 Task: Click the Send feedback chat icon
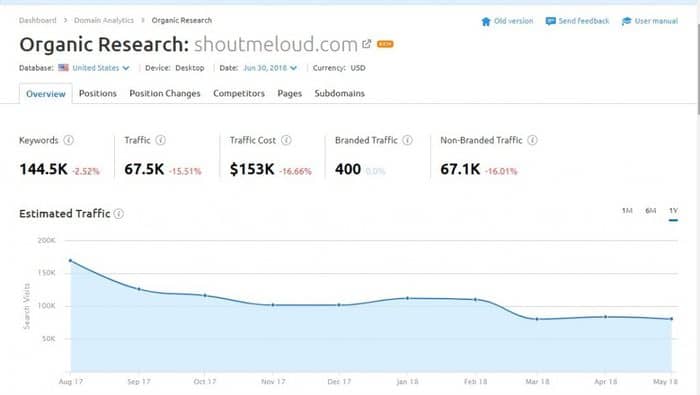click(550, 21)
